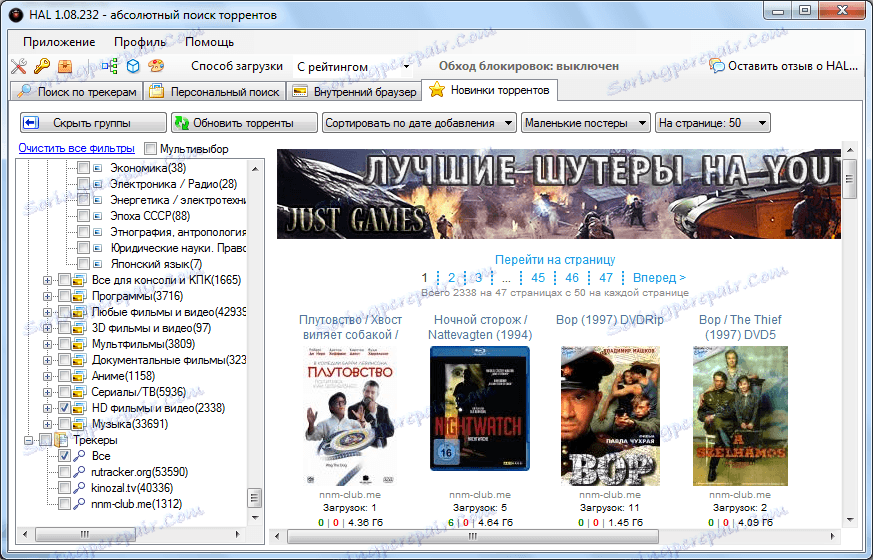Image resolution: width=873 pixels, height=560 pixels.
Task: Click magnifier icon on Поиск по трекерам tab
Action: click(x=24, y=91)
